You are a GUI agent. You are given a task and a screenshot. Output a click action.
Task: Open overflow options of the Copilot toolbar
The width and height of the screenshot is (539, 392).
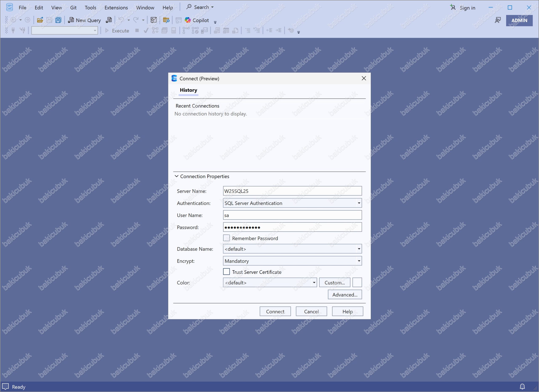215,22
